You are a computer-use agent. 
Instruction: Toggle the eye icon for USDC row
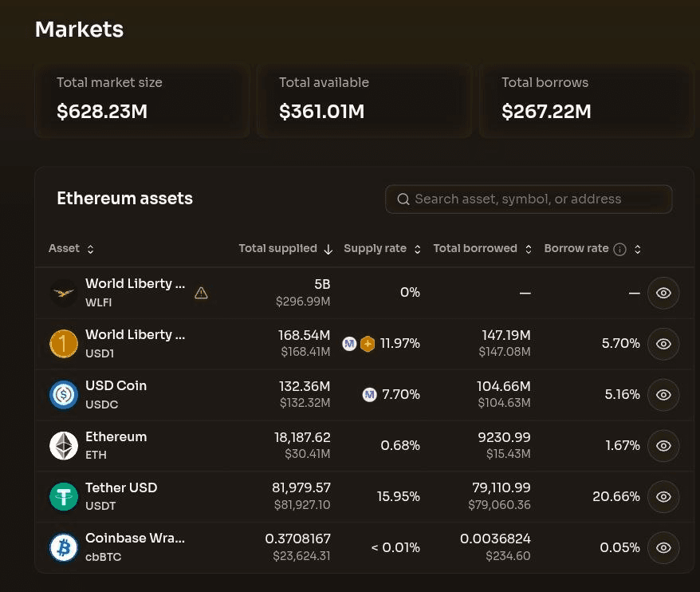(663, 395)
